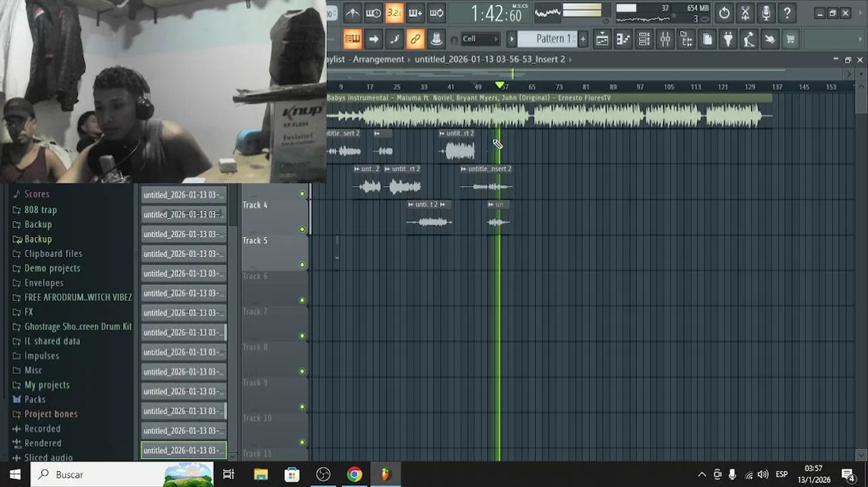Open the Cell snap dropdown
Viewport: 868px width, 487px height.
(x=481, y=39)
